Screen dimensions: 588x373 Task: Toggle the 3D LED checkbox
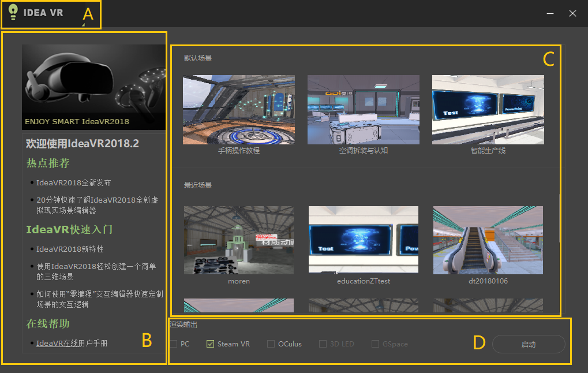pyautogui.click(x=323, y=344)
